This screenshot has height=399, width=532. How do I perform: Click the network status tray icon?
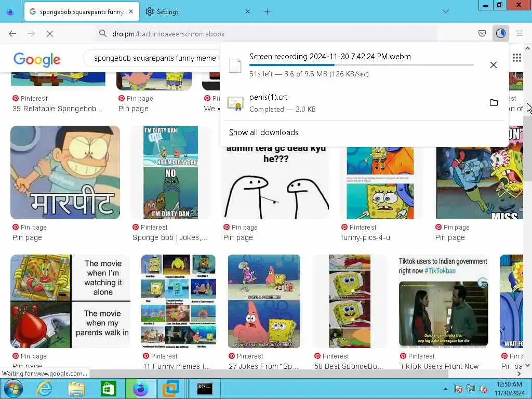point(470,389)
